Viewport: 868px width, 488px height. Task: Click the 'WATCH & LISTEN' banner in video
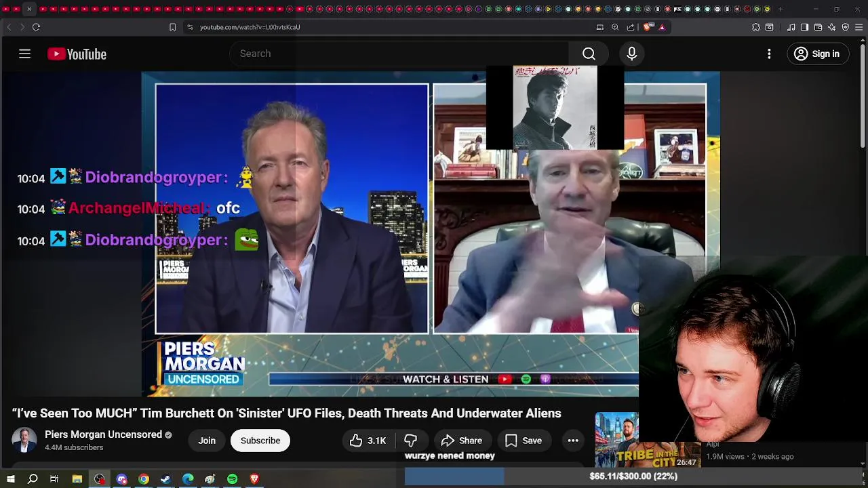(446, 380)
